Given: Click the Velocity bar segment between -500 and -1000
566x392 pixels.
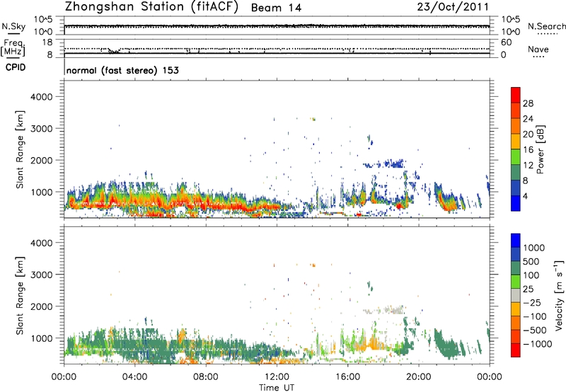Looking at the screenshot, I should pos(516,336).
